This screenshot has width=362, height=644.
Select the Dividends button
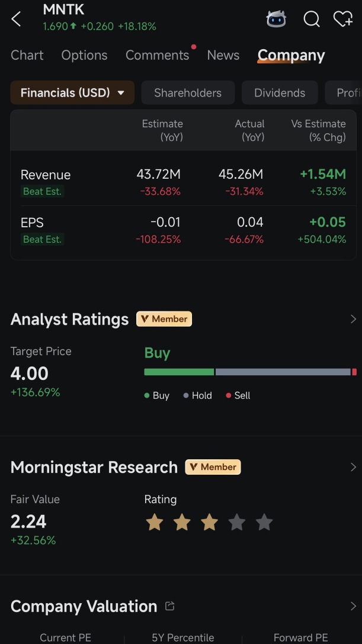(280, 92)
